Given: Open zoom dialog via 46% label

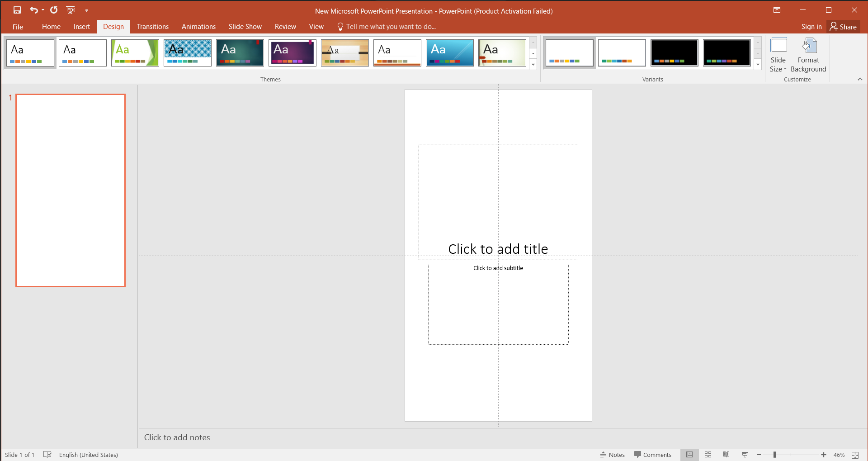Looking at the screenshot, I should (839, 455).
